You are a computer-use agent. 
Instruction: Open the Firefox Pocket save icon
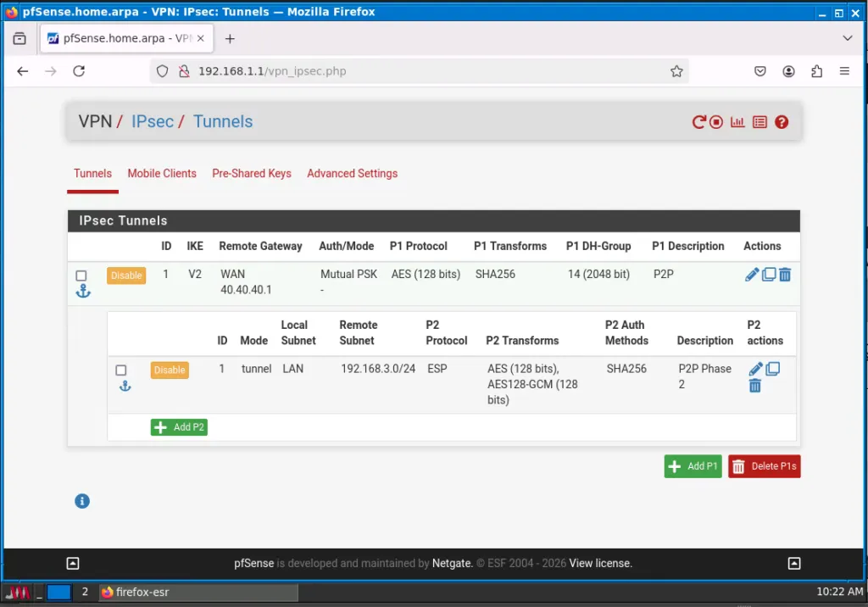coord(760,71)
